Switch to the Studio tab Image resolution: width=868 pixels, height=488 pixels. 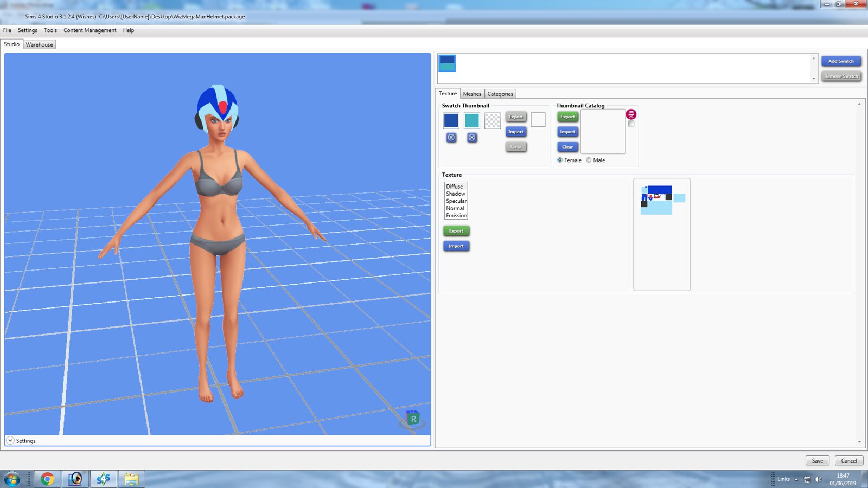coord(12,44)
